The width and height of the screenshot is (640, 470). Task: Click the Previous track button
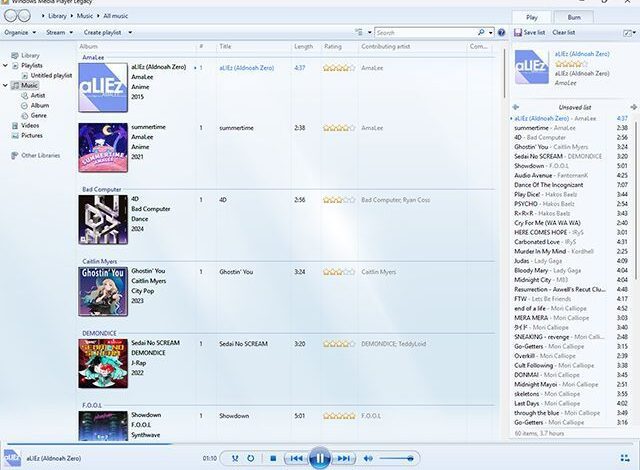click(x=296, y=458)
